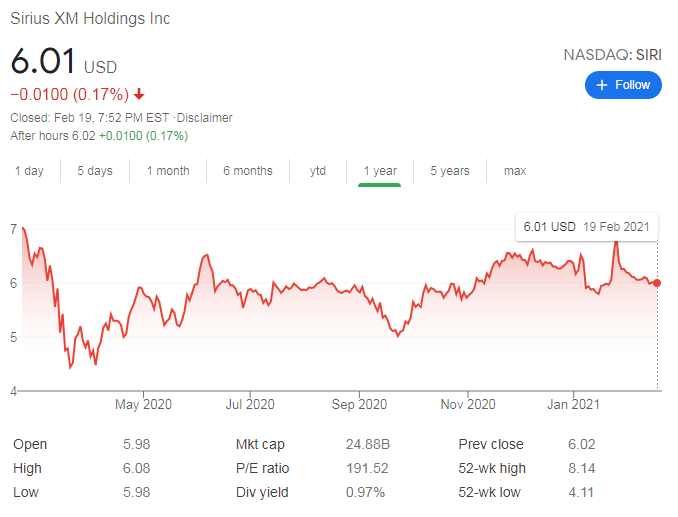Click the NASDAQ: SIRI ticker label
The image size is (678, 517).
pos(612,55)
